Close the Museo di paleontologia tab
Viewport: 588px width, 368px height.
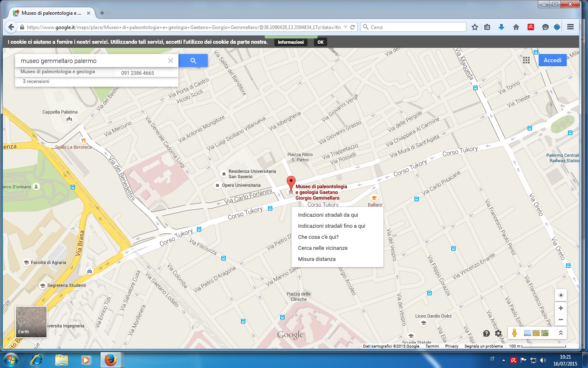point(89,13)
